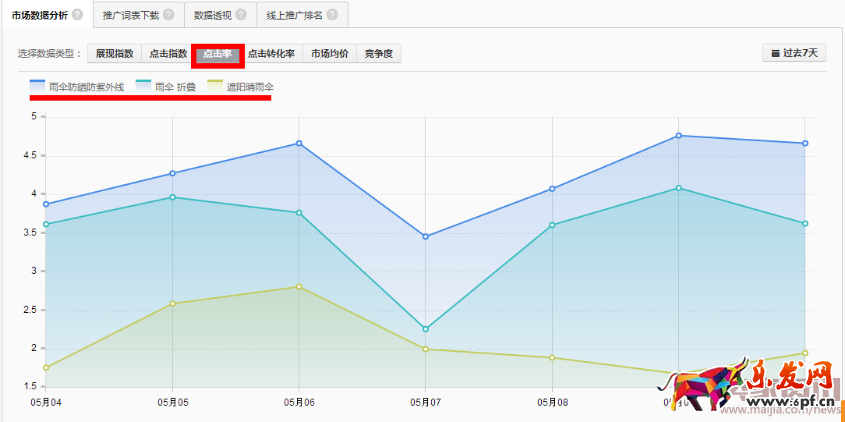Choose the 点击指数 data type button
The width and height of the screenshot is (845, 422).
(x=167, y=53)
